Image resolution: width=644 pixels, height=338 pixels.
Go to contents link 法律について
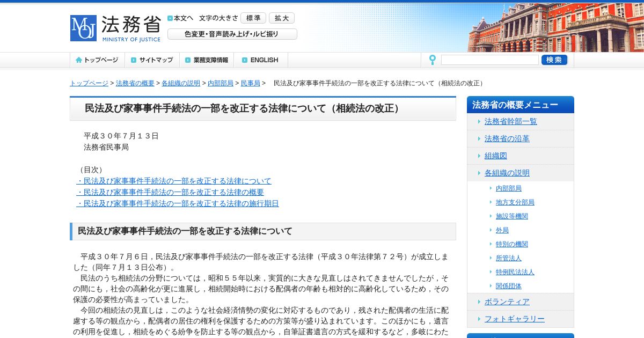click(x=174, y=181)
